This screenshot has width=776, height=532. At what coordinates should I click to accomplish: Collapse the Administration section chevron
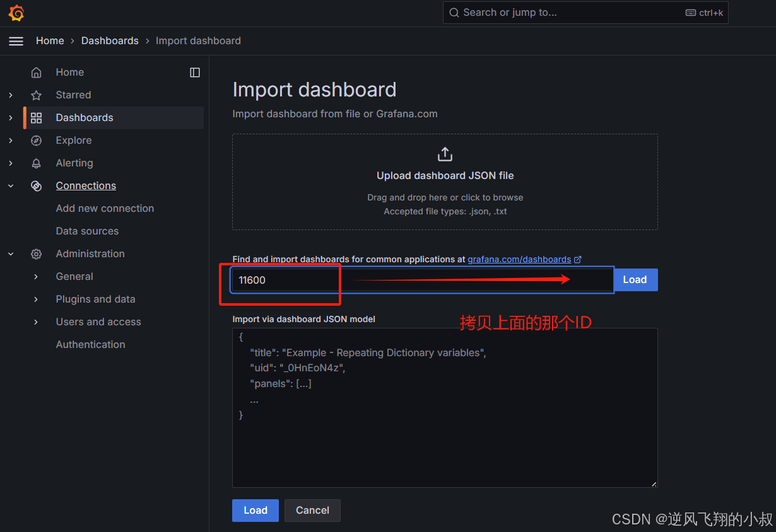pos(11,254)
